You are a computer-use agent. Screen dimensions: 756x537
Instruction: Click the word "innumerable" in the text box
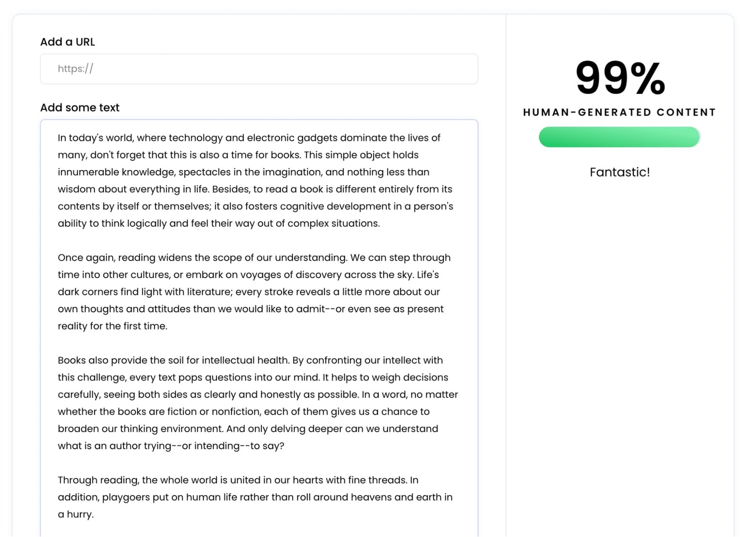point(88,172)
